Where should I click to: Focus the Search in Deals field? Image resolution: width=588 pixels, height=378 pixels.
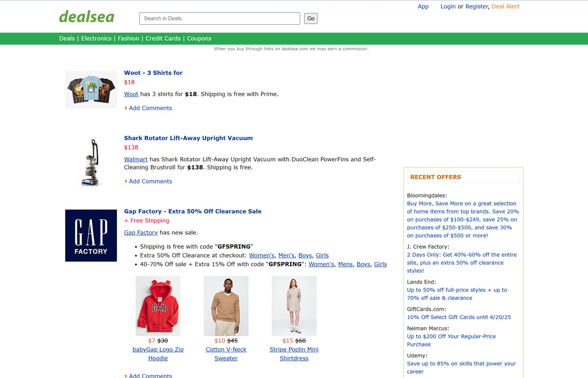click(x=219, y=18)
